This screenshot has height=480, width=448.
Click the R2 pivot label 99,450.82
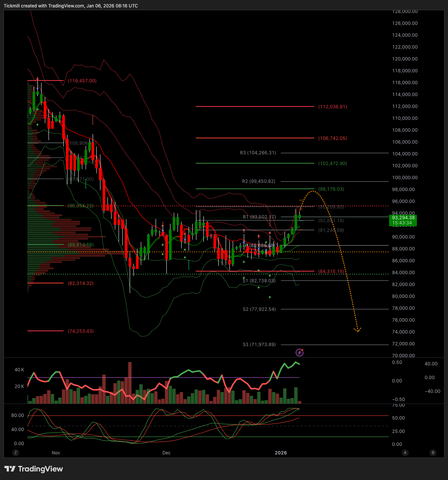tap(259, 181)
